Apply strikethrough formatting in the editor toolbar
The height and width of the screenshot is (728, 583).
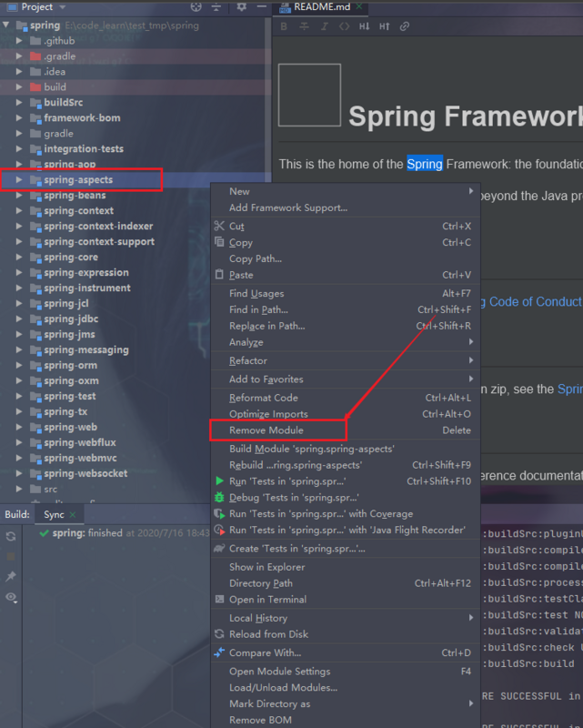[x=304, y=26]
